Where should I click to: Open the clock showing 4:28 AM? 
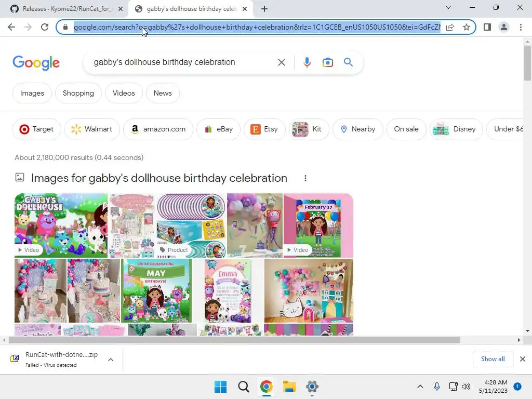coord(493,387)
